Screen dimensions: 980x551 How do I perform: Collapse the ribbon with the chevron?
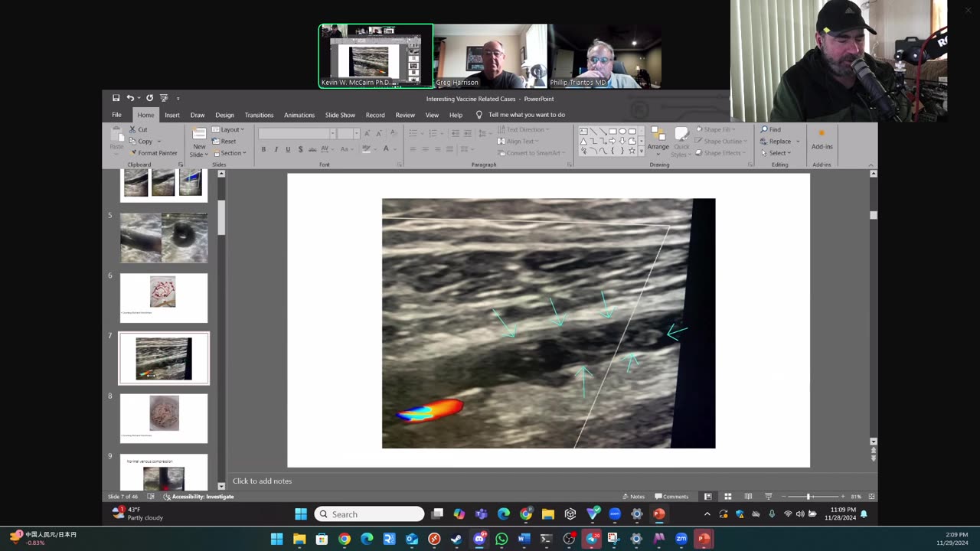[x=871, y=165]
